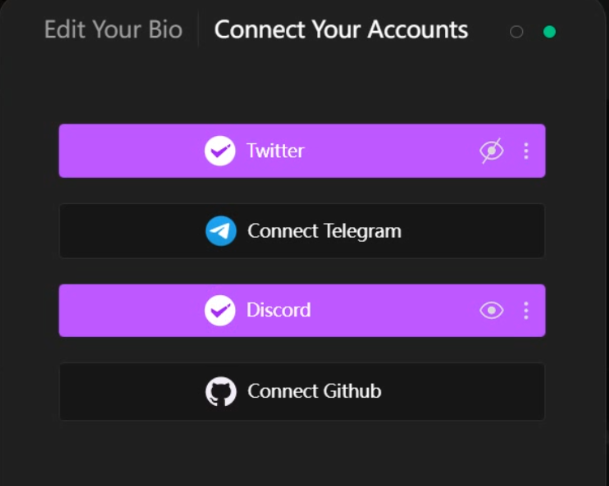This screenshot has height=486, width=609.
Task: Open Discord three-dot options menu
Action: (526, 310)
